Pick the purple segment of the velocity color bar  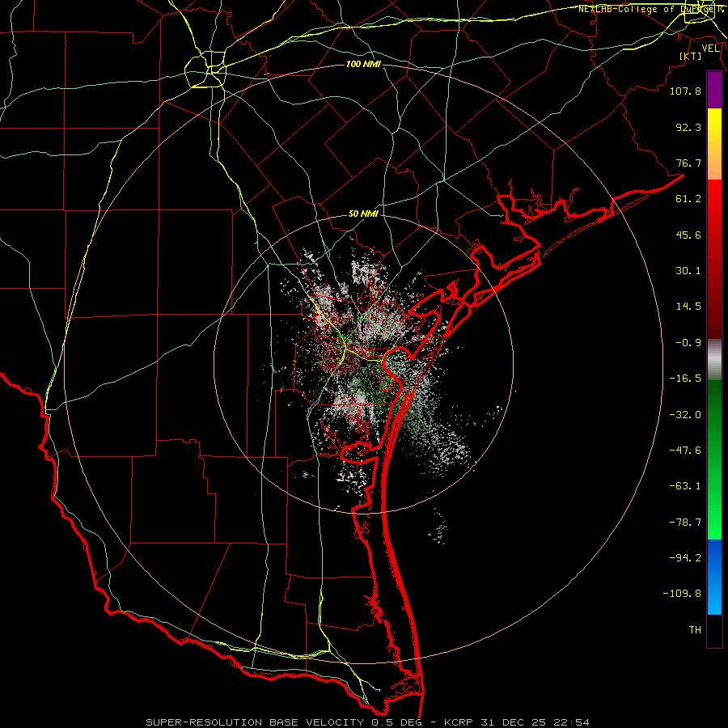point(714,90)
